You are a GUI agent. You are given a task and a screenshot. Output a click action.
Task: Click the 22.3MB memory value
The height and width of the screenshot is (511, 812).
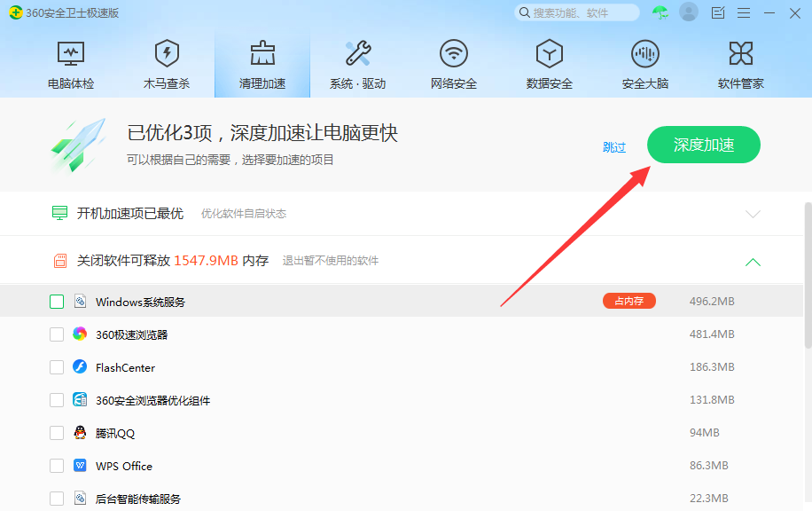709,498
